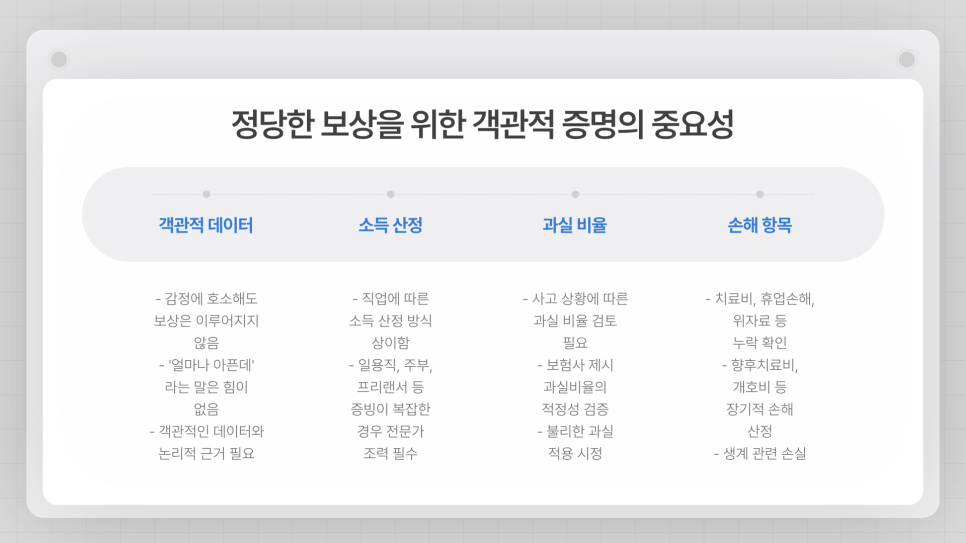Click the word '상이함'
Screen dimensions: 966x543
pyautogui.click(x=391, y=343)
